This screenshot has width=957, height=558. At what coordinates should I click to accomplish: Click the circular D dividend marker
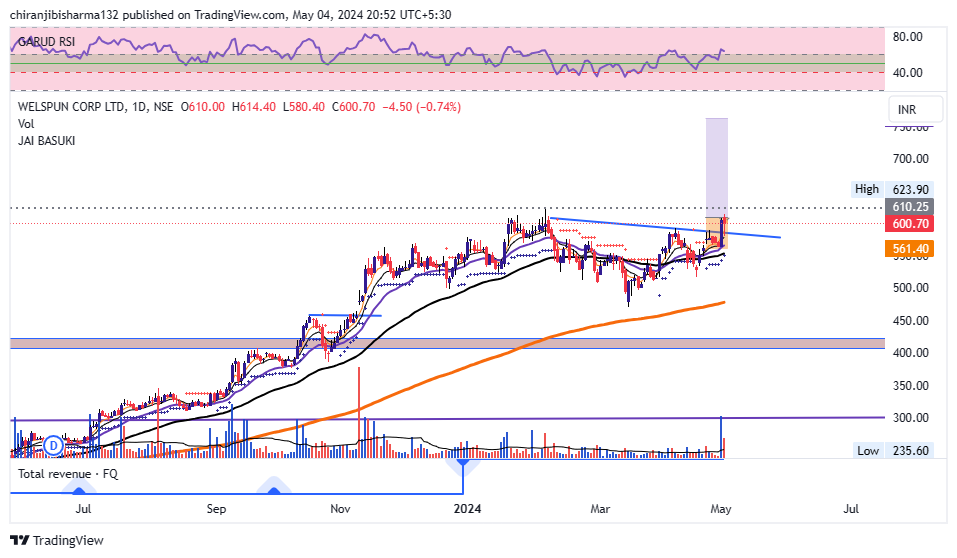[x=54, y=446]
